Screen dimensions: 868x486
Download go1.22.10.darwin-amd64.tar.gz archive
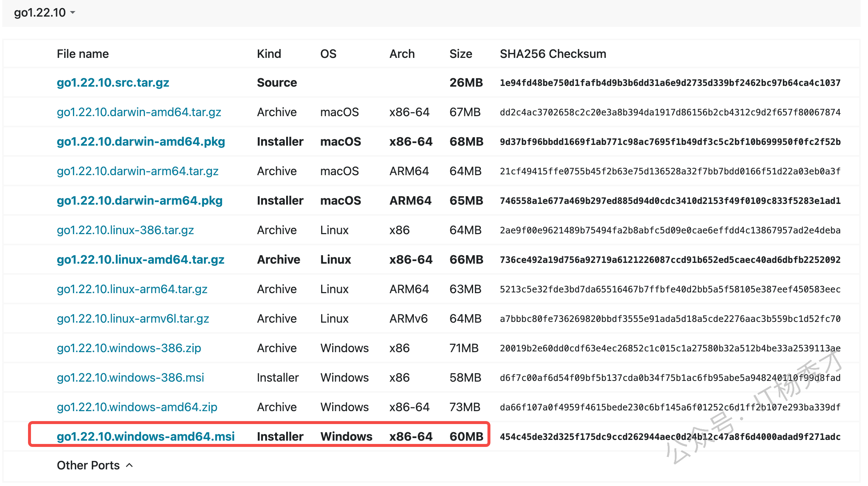click(139, 112)
